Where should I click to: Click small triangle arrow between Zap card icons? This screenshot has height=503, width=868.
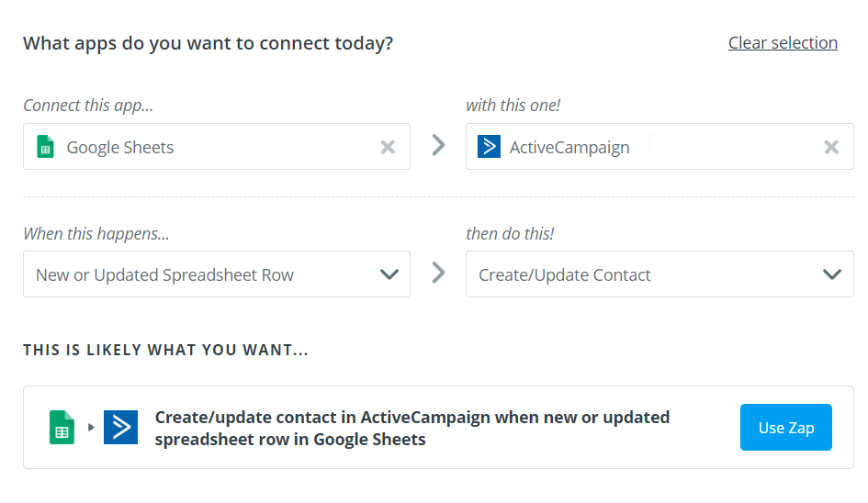click(x=91, y=428)
